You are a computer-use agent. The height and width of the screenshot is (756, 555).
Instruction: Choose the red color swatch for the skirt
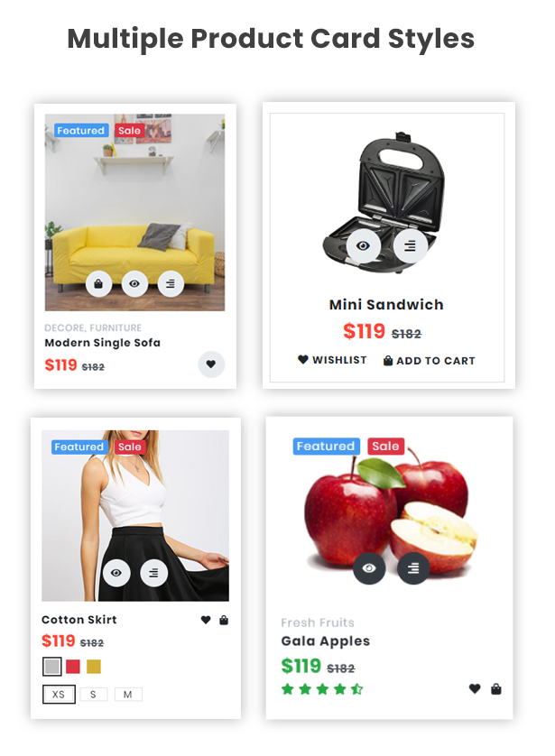[x=73, y=667]
